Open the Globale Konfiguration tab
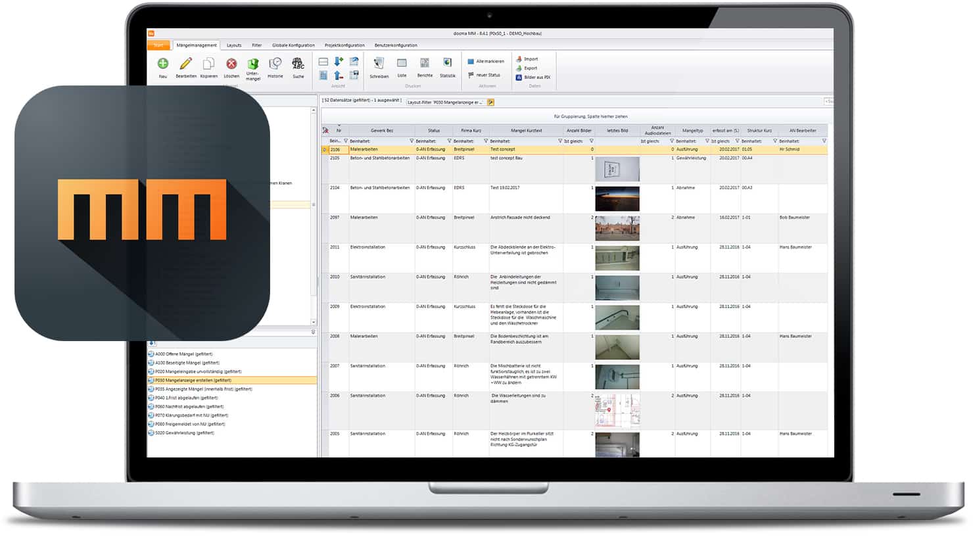973x560 pixels. pyautogui.click(x=293, y=45)
